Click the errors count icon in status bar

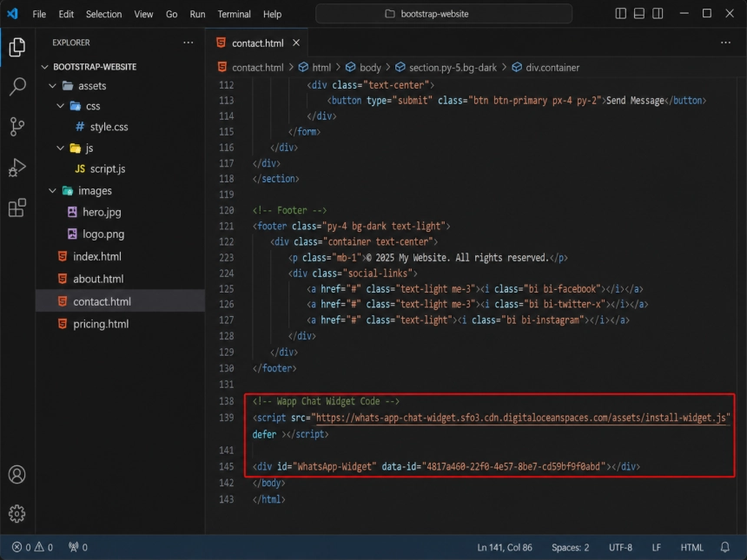point(21,547)
